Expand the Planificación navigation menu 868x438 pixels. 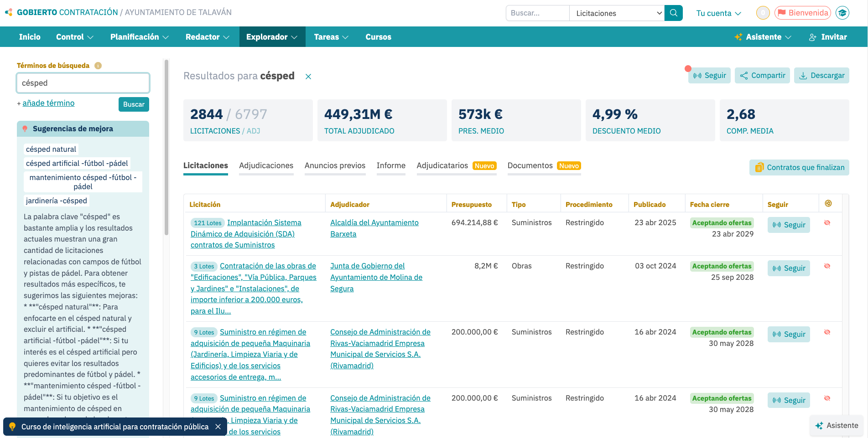click(x=139, y=37)
